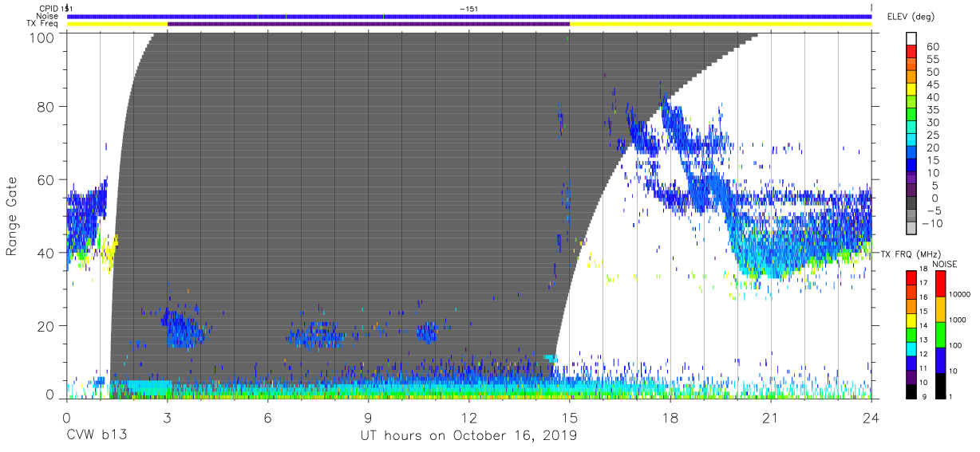The height and width of the screenshot is (452, 980).
Task: Click the '12' tick on the UT hours axis
Action: point(469,416)
